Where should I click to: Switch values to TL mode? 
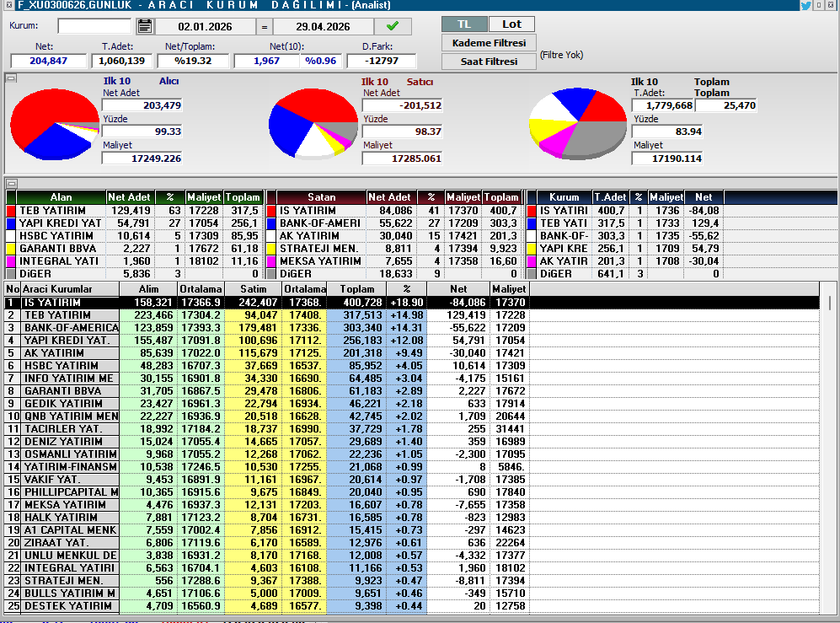pyautogui.click(x=464, y=24)
